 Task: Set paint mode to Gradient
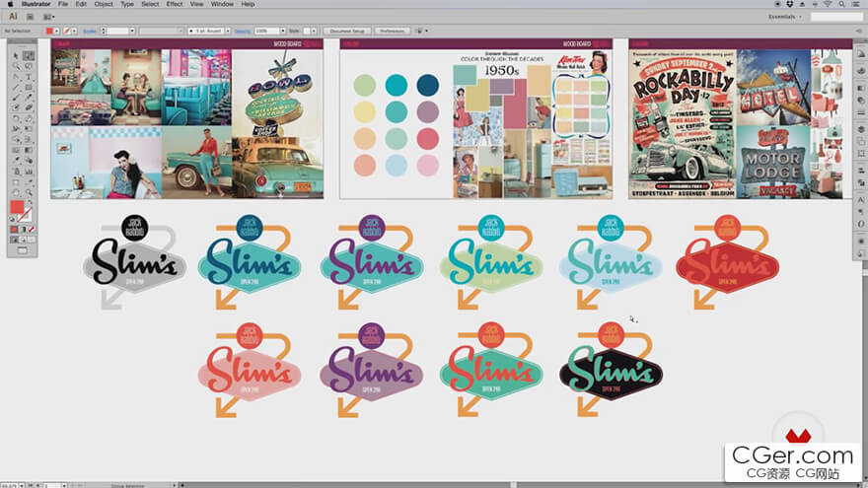click(24, 229)
